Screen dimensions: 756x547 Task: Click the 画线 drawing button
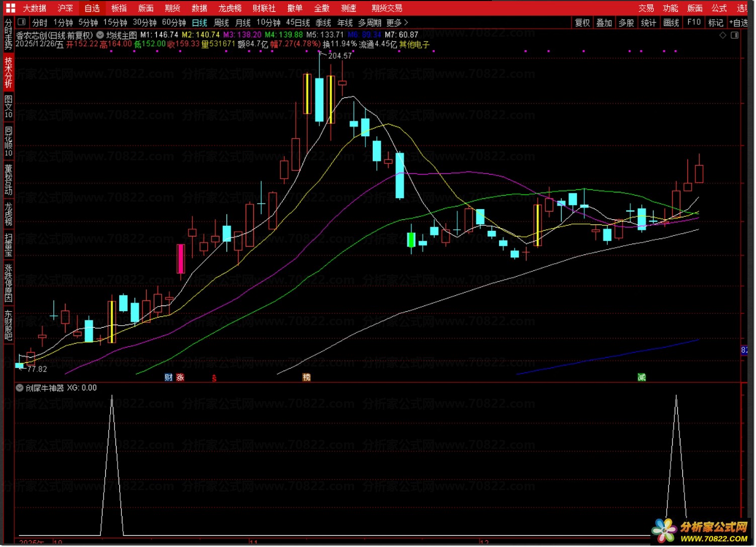671,23
